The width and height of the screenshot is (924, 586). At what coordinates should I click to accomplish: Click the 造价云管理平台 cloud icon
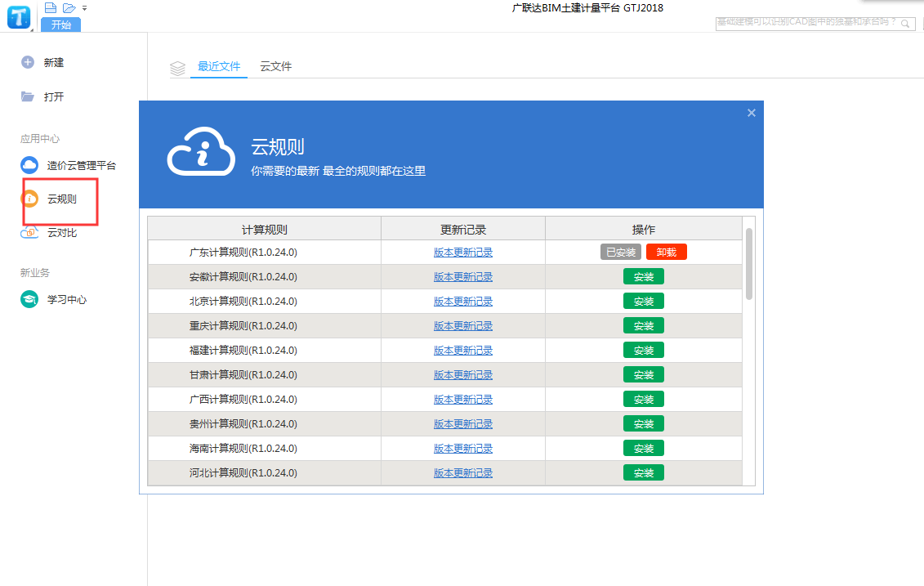pyautogui.click(x=29, y=165)
